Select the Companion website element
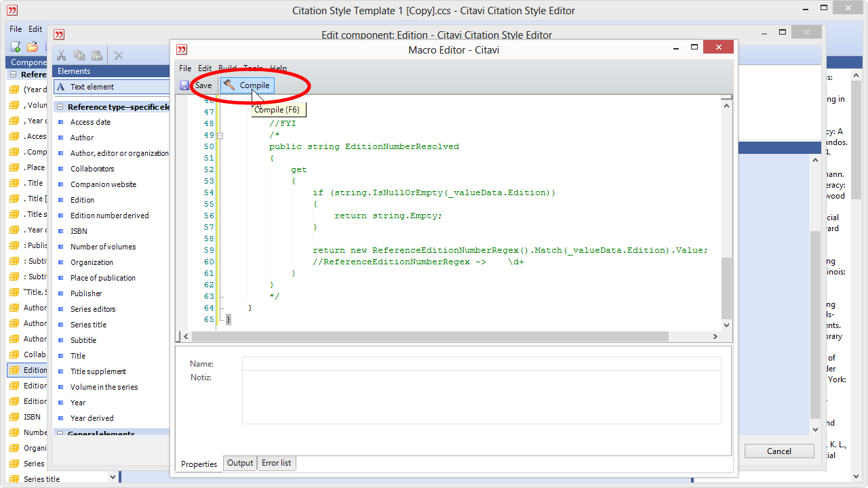 click(x=103, y=184)
